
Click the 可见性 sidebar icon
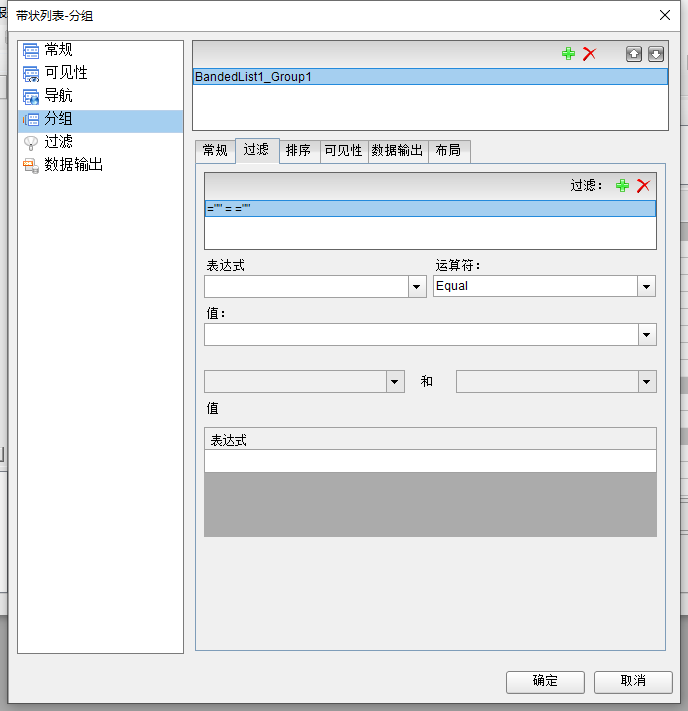31,74
